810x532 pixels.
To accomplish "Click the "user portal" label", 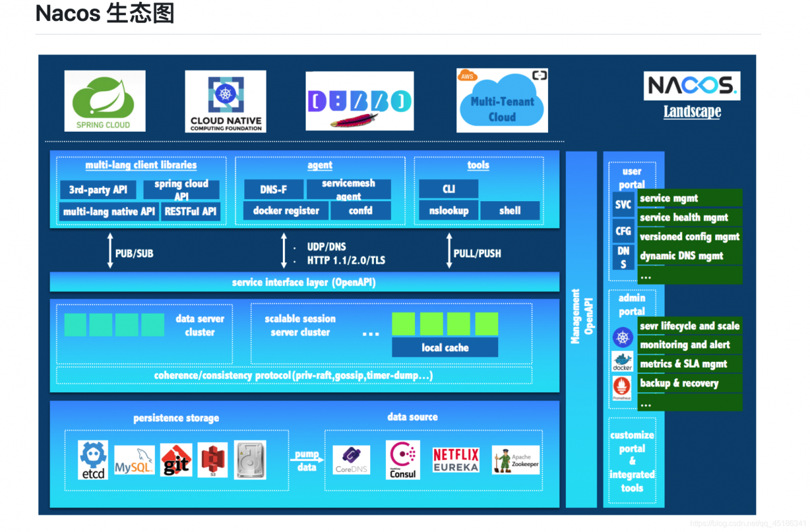I will [632, 178].
